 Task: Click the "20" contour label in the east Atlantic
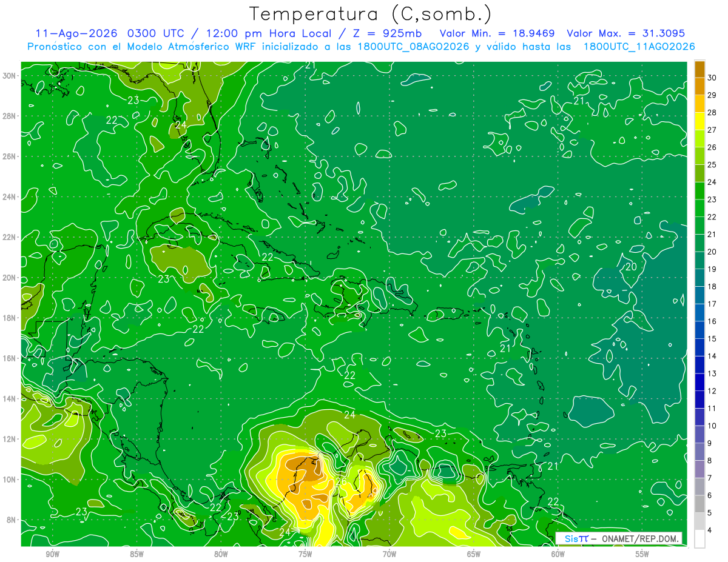(631, 266)
